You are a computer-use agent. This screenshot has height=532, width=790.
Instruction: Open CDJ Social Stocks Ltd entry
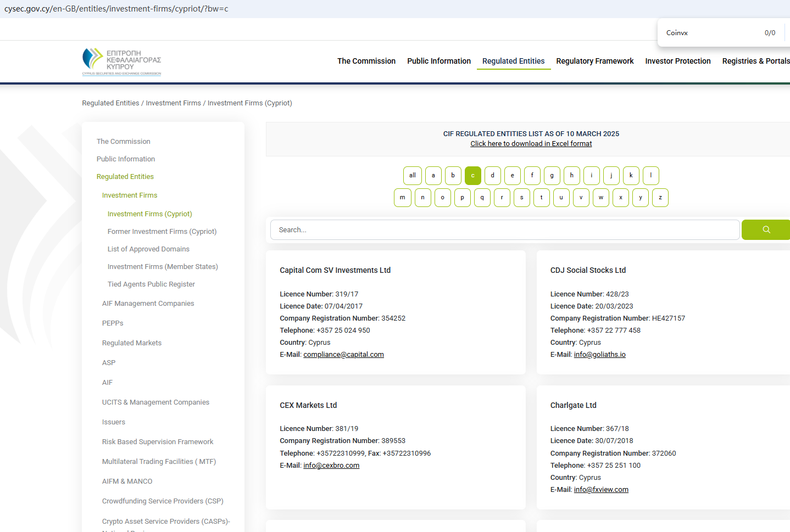[588, 270]
